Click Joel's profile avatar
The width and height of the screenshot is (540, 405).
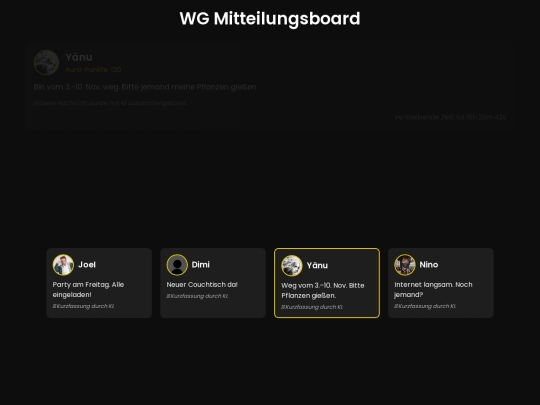tap(63, 265)
